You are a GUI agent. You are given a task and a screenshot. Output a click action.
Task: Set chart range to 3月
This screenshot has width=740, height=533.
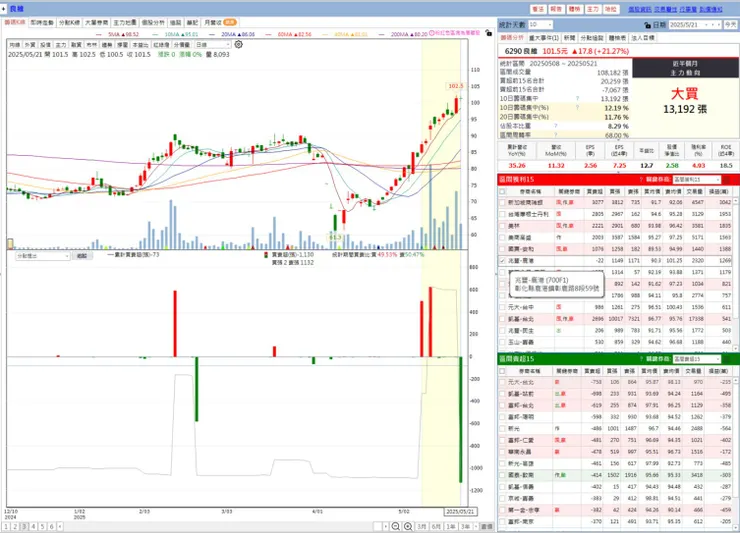coord(422,526)
